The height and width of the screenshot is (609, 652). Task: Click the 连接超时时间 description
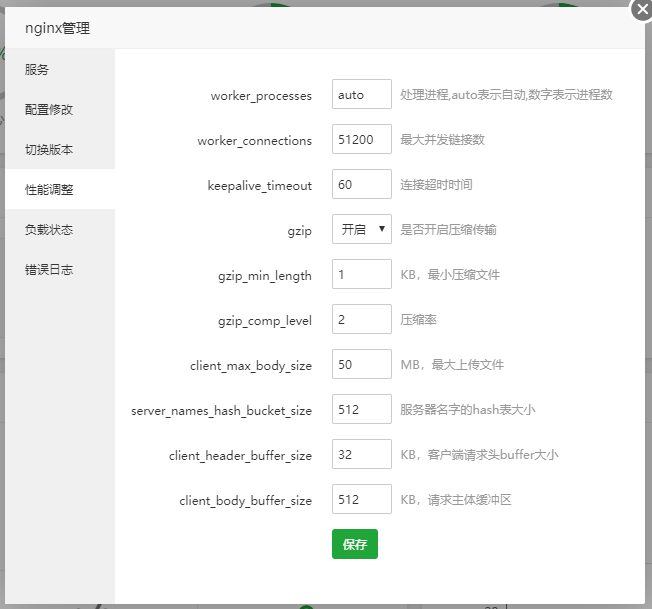point(436,184)
